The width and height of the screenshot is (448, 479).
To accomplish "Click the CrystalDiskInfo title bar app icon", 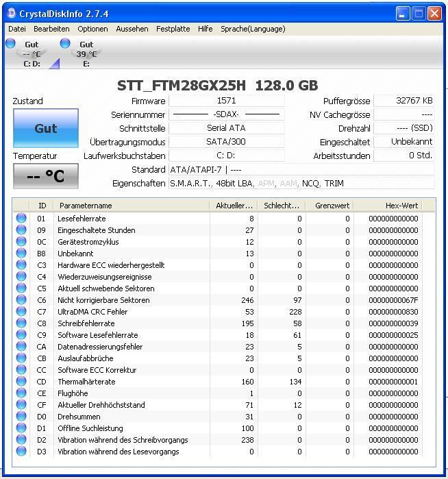I will 11,13.
